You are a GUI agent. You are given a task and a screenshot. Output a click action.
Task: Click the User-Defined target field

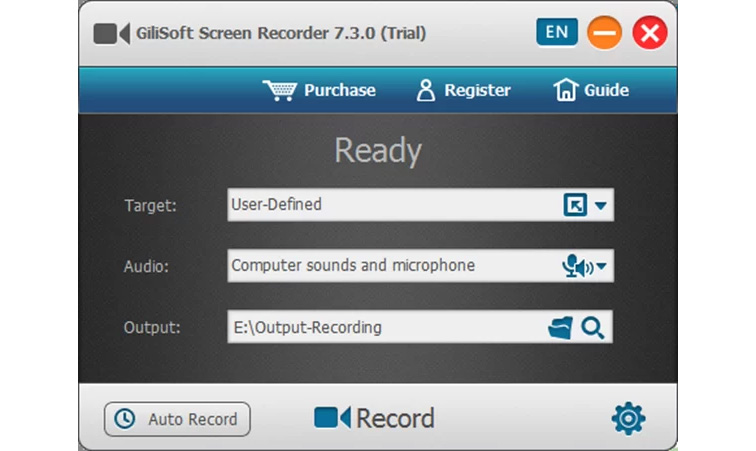420,205
